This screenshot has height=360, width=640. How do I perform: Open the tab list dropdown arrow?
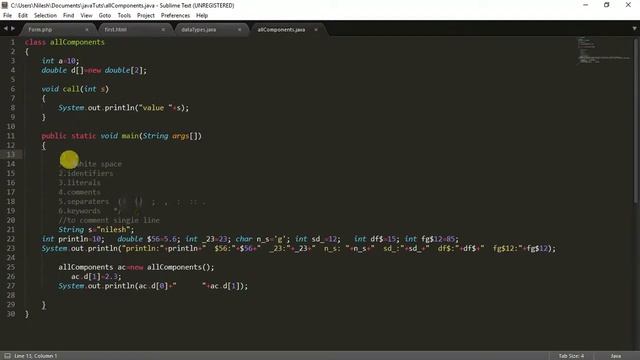(x=634, y=29)
